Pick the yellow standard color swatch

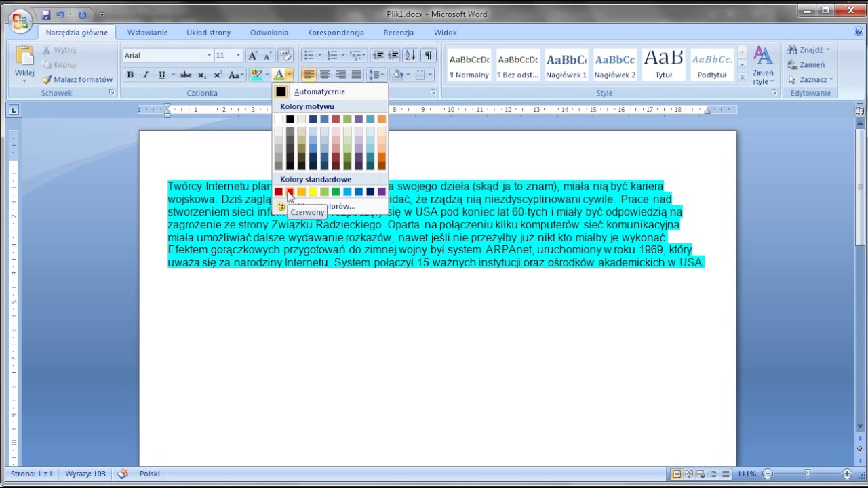tap(313, 192)
